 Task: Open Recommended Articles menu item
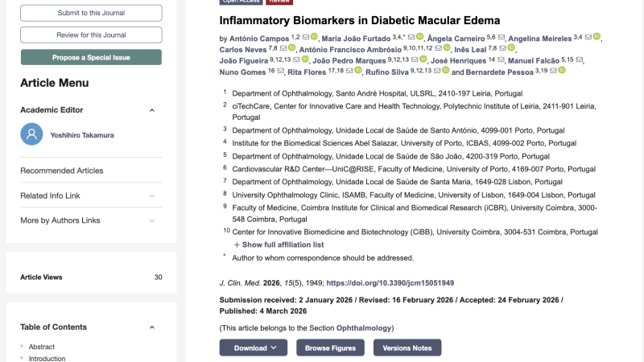click(x=62, y=171)
